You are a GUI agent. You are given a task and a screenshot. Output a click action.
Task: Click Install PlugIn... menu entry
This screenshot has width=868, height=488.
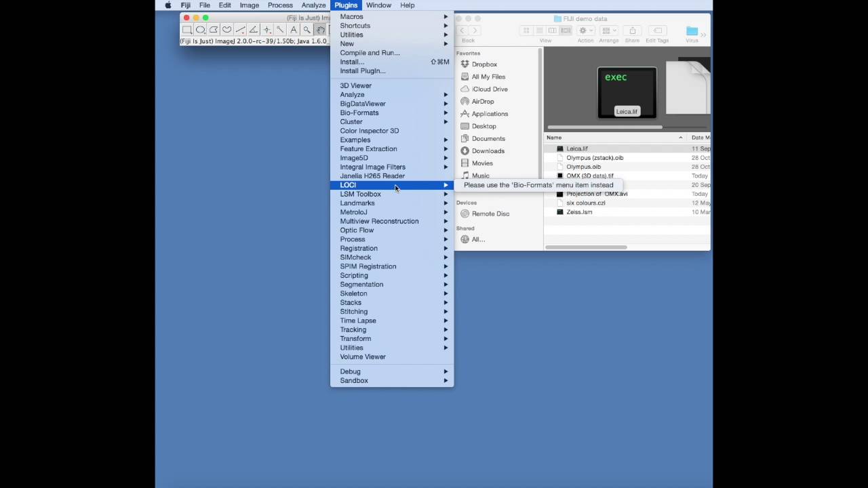(392, 70)
